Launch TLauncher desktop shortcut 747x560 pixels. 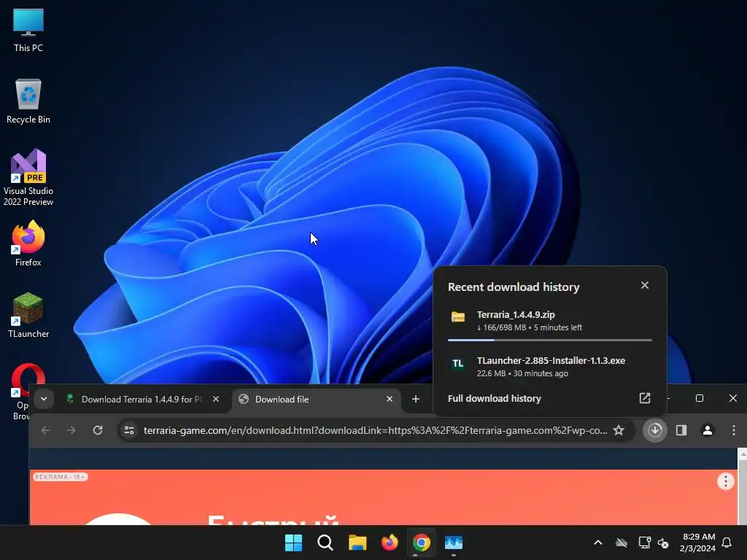[28, 315]
